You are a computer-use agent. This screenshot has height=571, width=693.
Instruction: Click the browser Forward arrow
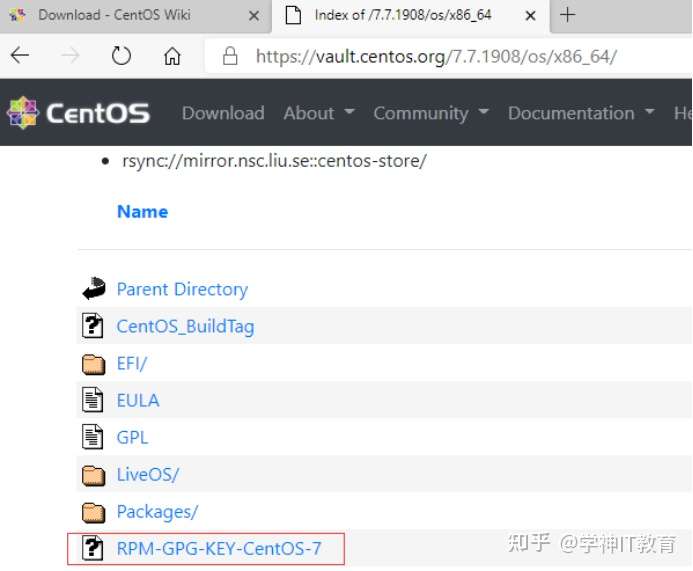pos(70,56)
